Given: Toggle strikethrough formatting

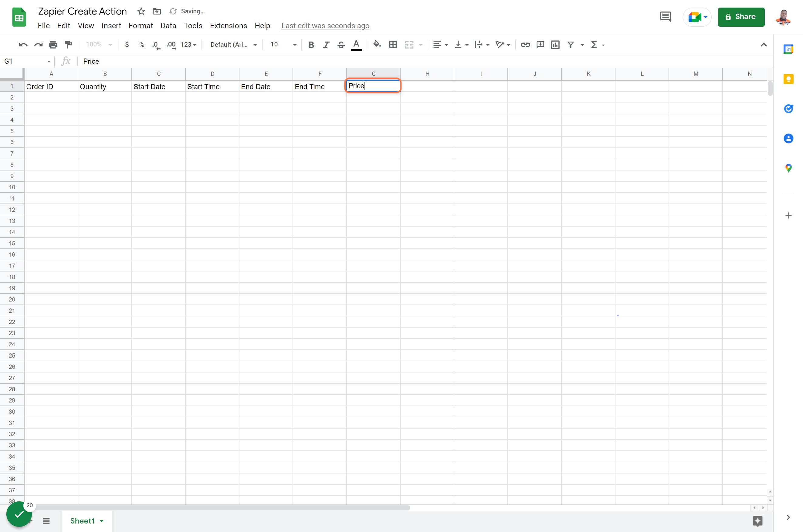Looking at the screenshot, I should (x=341, y=45).
